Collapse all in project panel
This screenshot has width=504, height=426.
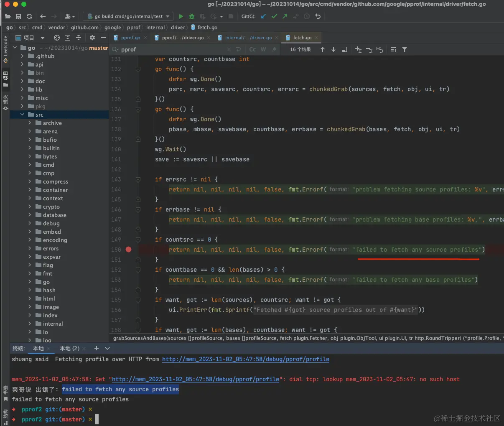(78, 38)
